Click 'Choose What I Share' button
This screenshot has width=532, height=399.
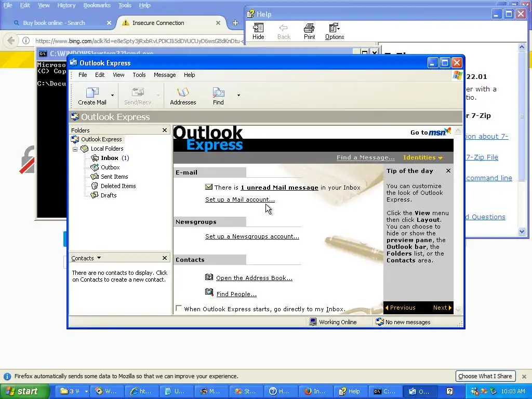485,376
